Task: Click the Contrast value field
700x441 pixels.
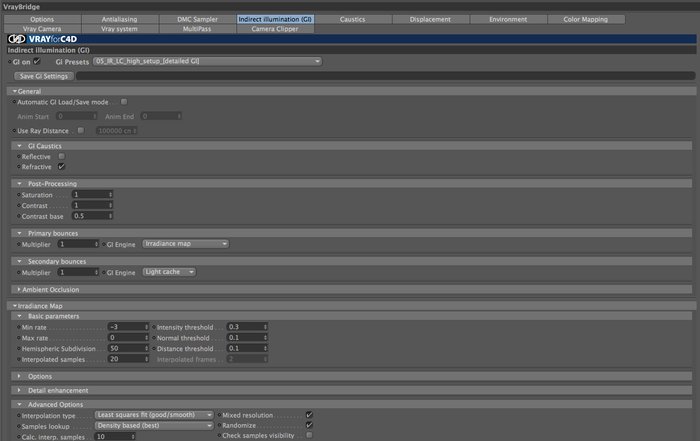Action: pyautogui.click(x=90, y=205)
